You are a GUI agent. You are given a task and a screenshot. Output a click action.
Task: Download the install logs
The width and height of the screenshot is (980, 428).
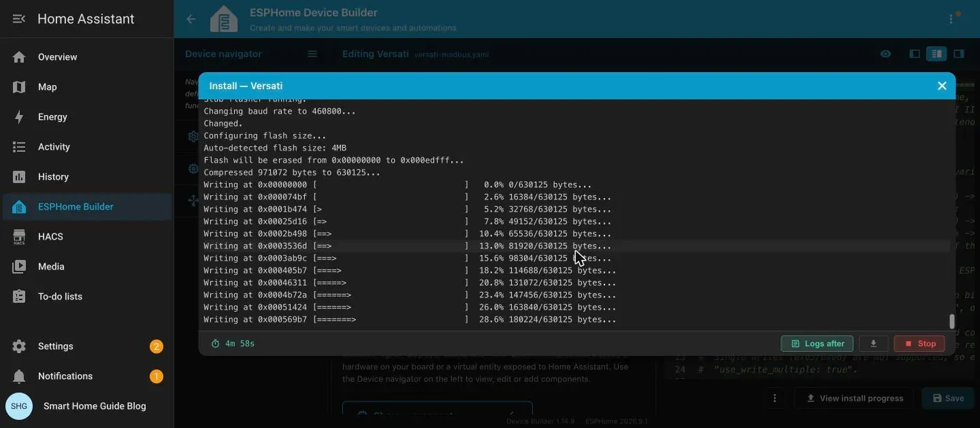point(873,344)
